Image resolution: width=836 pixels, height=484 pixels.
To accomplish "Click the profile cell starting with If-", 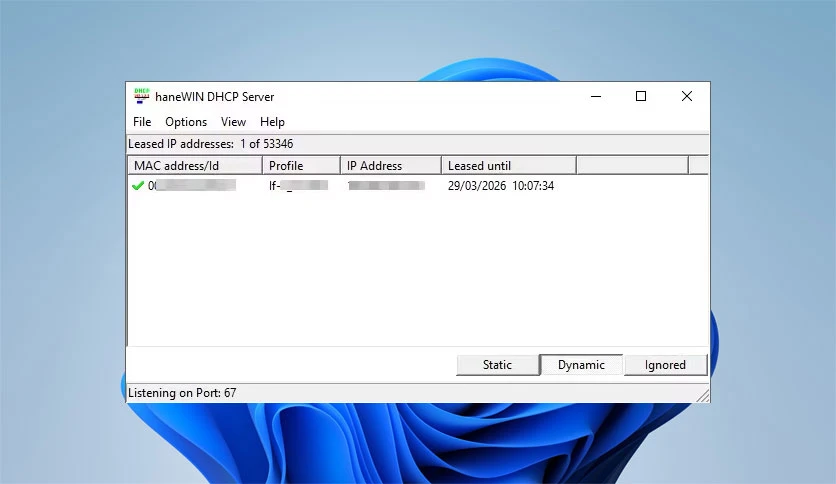I will [x=298, y=185].
